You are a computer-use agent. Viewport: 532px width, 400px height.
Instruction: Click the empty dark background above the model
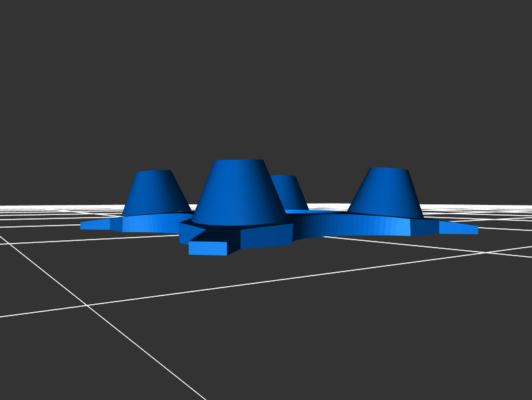point(266,80)
